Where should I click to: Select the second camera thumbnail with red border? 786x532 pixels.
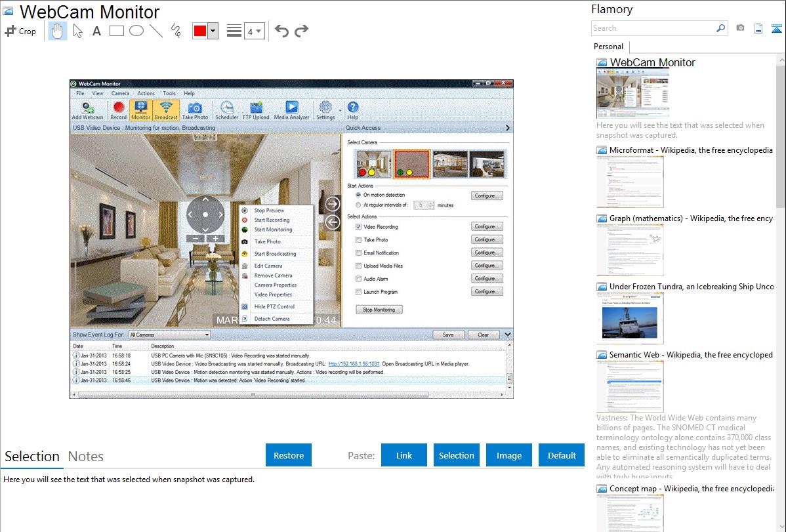pos(411,164)
